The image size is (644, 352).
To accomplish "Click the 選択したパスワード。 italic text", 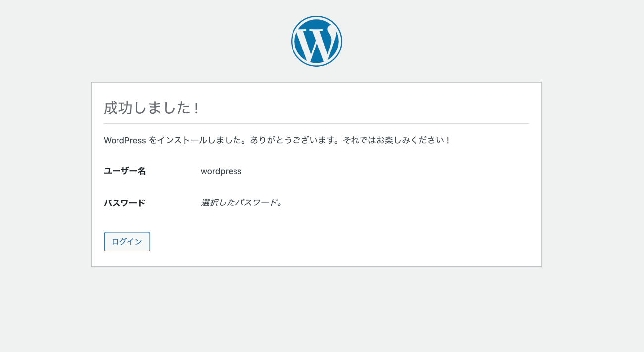I will 241,202.
